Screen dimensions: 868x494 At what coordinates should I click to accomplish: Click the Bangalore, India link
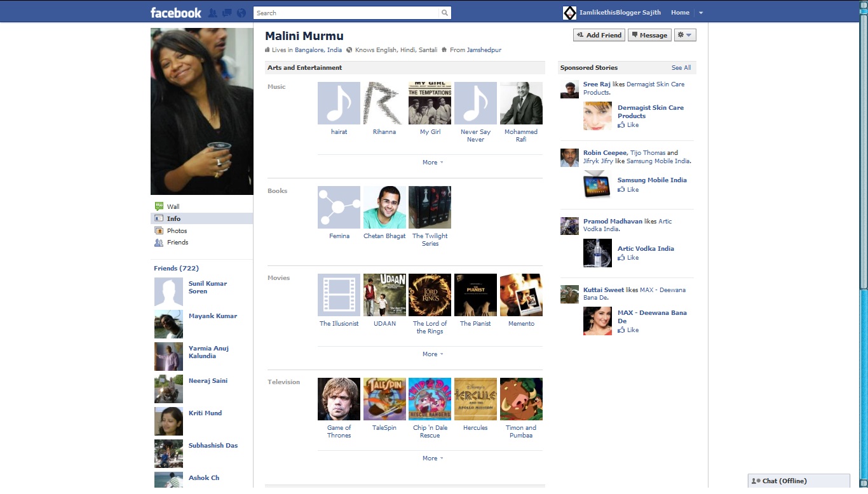318,50
